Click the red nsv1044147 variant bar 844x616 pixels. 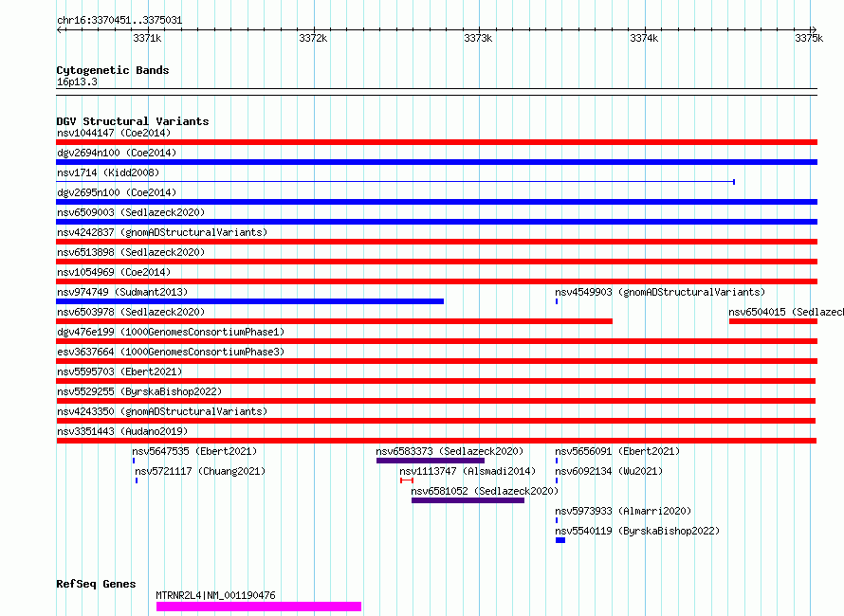pyautogui.click(x=436, y=142)
